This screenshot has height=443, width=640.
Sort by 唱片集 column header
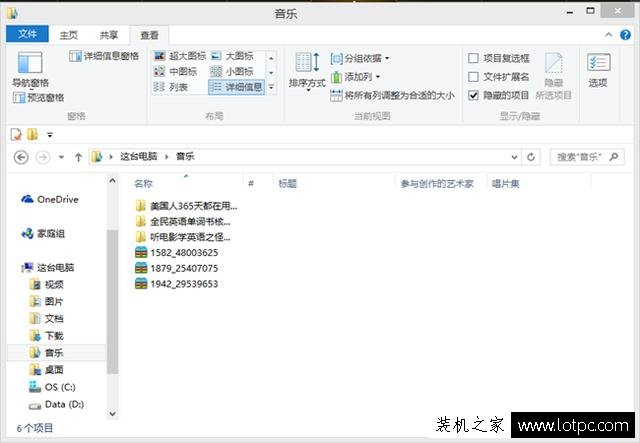click(505, 184)
